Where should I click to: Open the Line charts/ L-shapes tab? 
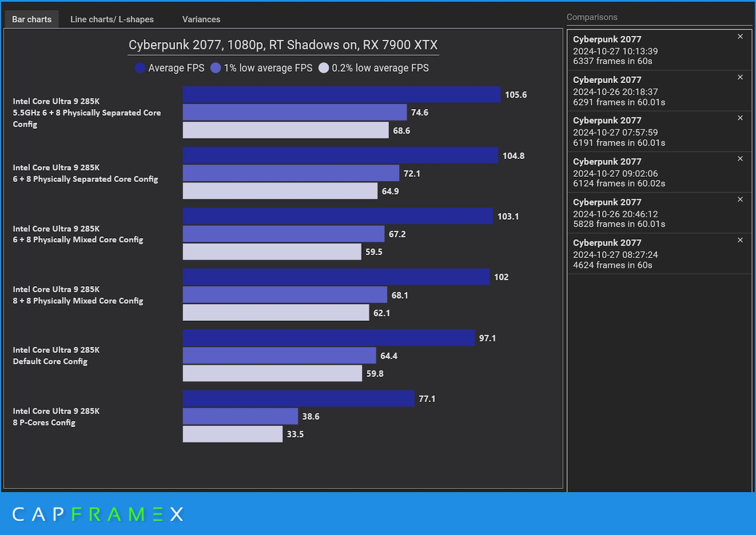pyautogui.click(x=112, y=19)
